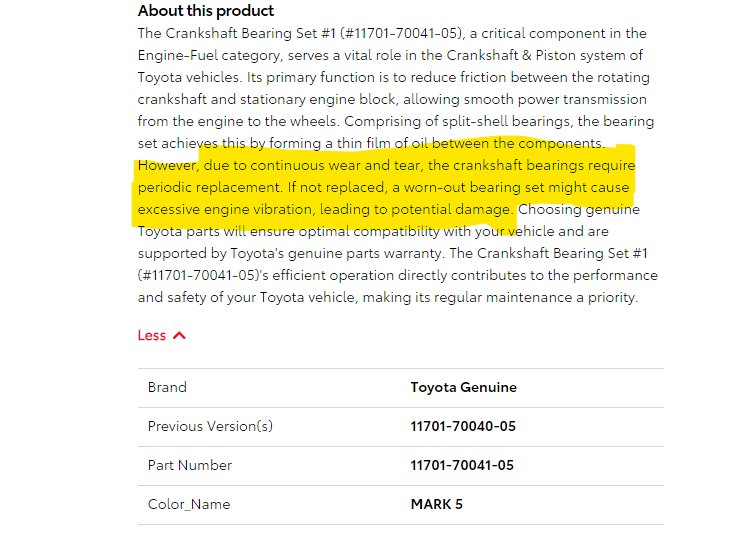Click the MARK 5 color name value
Image resolution: width=753 pixels, height=553 pixels.
[437, 504]
